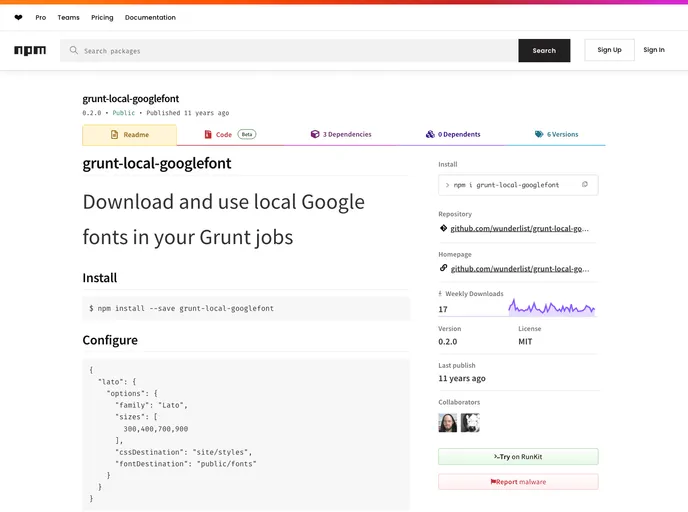Screen dimensions: 688x512
Task: Click the "family": "Lato" config line
Action: (151, 405)
